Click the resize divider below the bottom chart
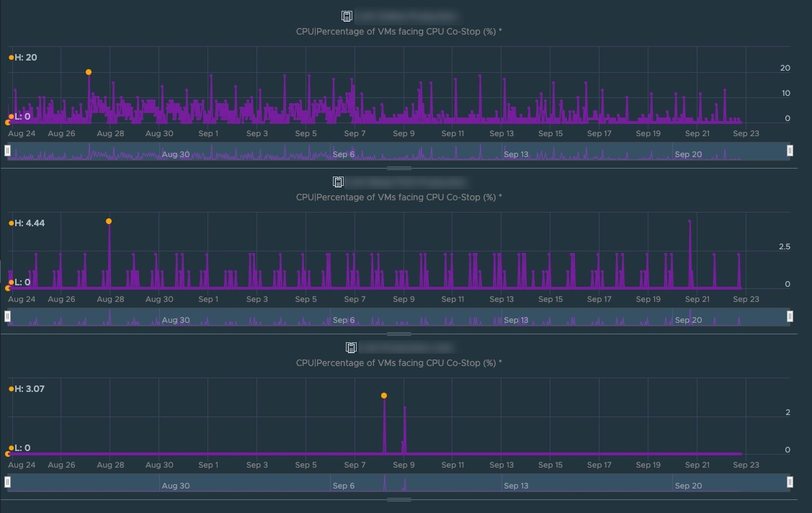 (x=398, y=499)
